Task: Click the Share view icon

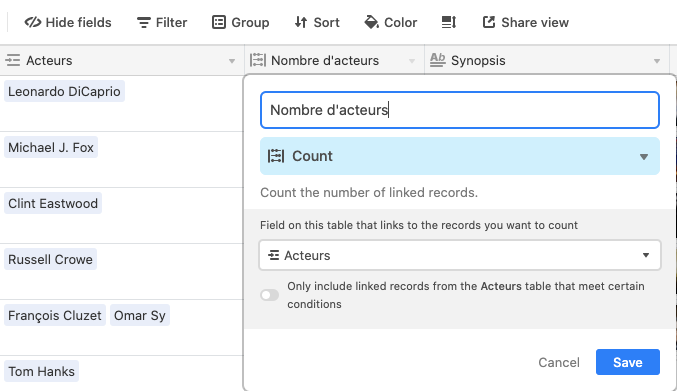Action: [x=489, y=22]
